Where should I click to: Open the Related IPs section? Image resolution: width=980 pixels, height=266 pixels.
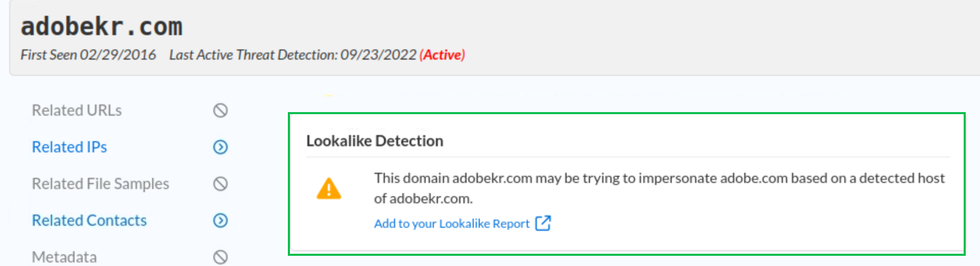pos(69,147)
